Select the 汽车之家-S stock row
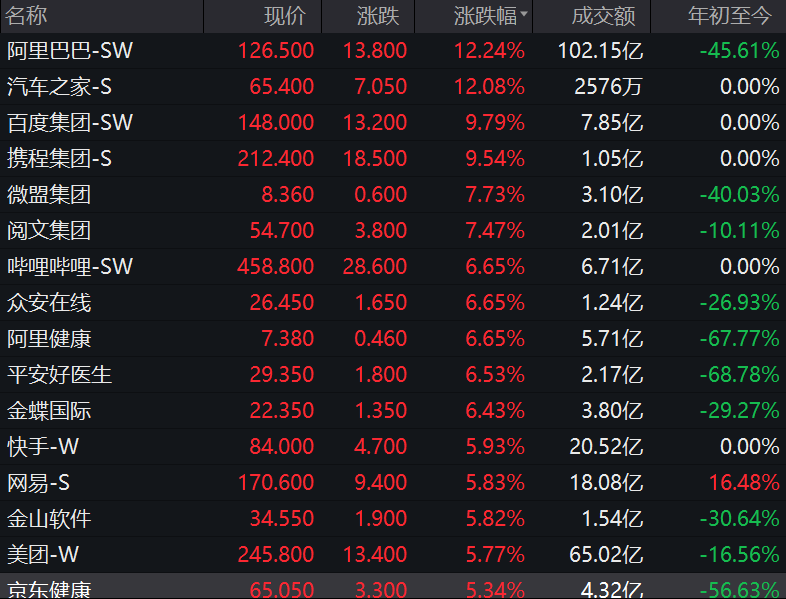 click(393, 87)
